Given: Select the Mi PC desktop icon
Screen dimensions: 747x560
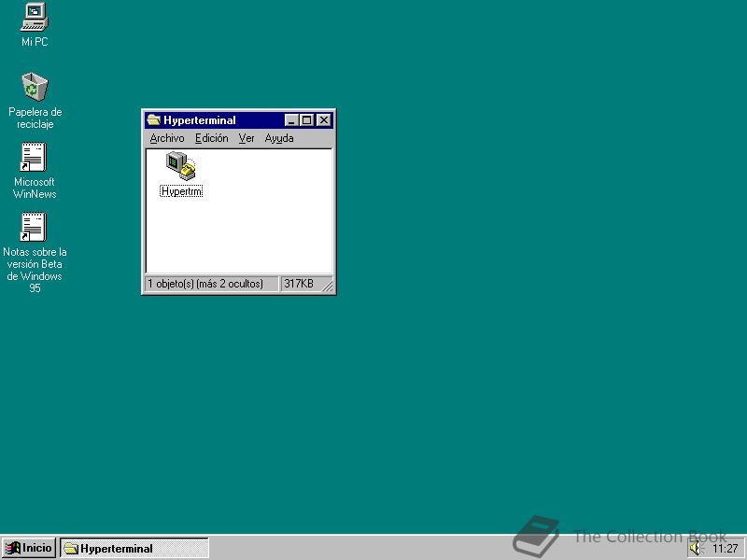Looking at the screenshot, I should 35,17.
